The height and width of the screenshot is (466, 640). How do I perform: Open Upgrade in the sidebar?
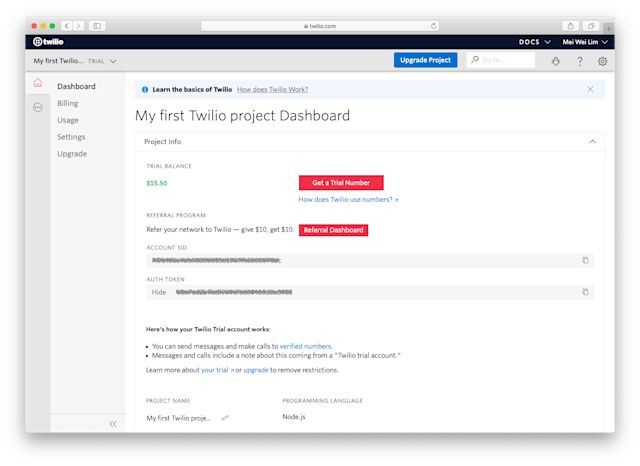(72, 154)
